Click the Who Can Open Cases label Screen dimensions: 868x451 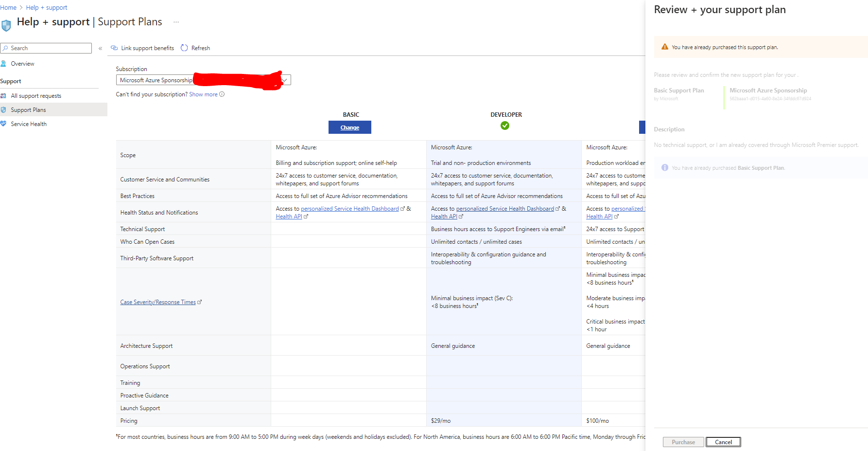pyautogui.click(x=147, y=242)
